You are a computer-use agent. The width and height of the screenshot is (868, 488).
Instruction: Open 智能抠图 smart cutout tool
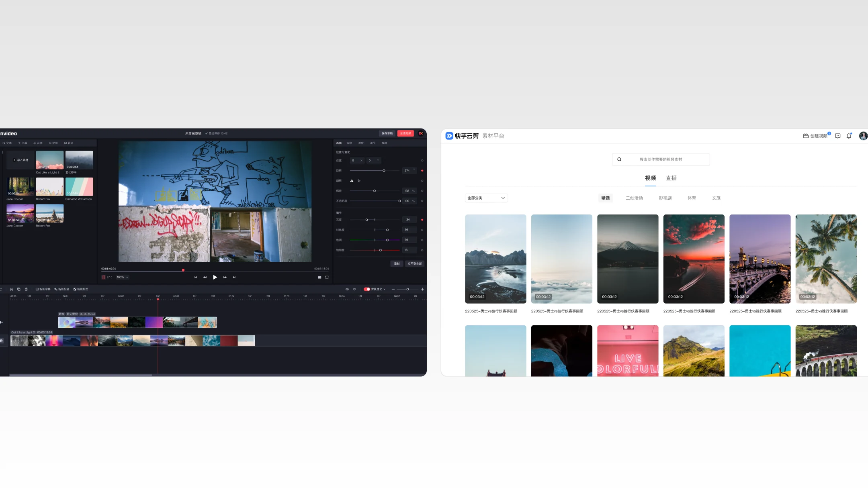(81, 289)
